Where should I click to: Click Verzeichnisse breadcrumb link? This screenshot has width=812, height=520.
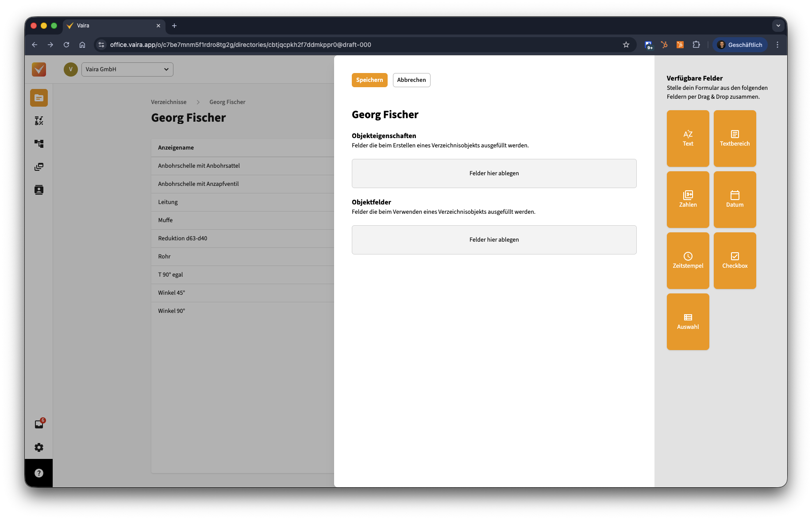[x=169, y=102]
